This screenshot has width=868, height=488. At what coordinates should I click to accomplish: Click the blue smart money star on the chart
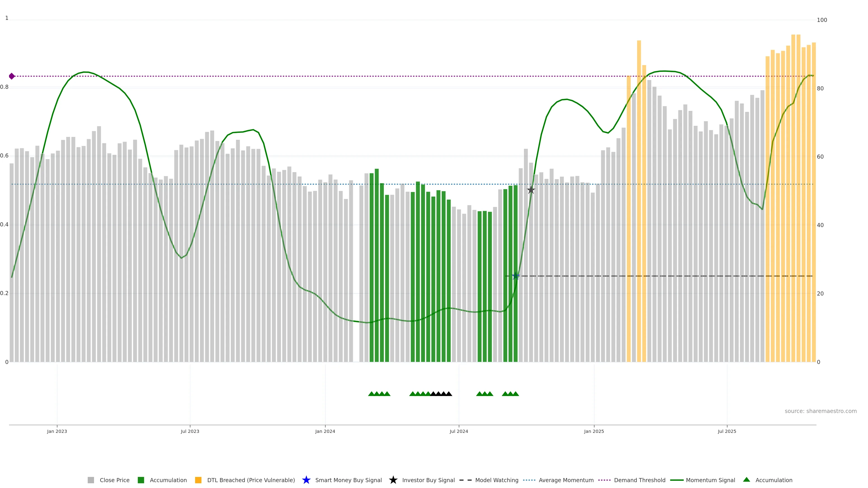pyautogui.click(x=516, y=276)
